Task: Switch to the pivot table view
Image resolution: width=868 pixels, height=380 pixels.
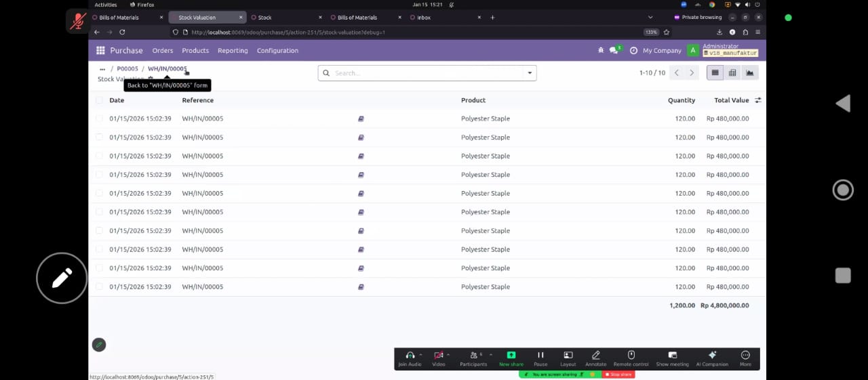Action: (732, 73)
